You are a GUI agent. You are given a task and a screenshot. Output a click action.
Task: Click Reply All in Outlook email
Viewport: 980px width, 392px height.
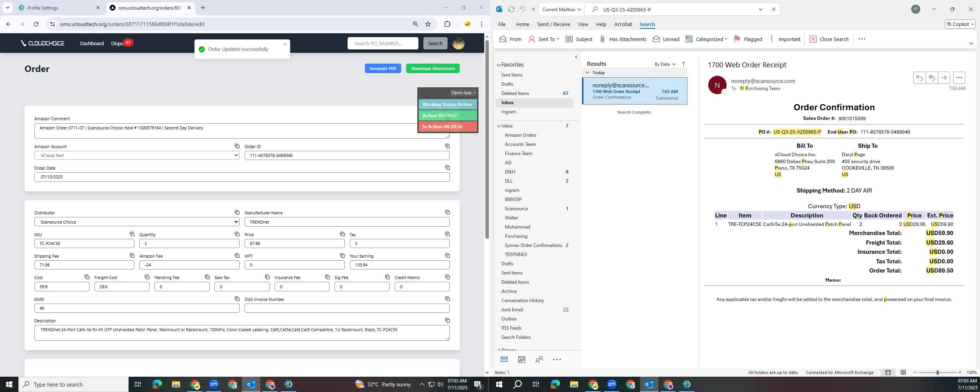(x=931, y=78)
